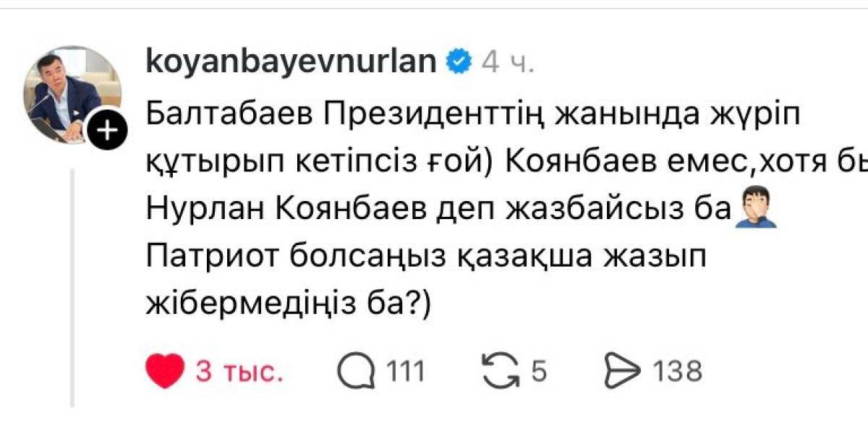This screenshot has height=428, width=868.
Task: Click the vertical thread line below avatar
Action: (72, 289)
